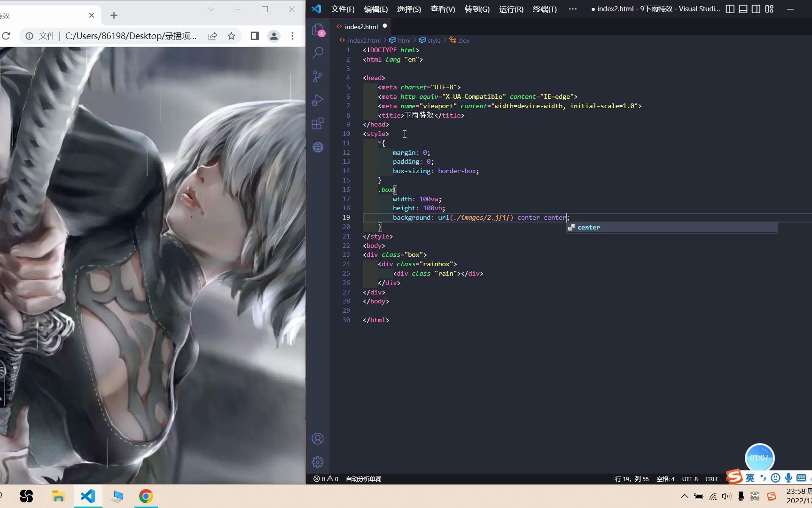Change line endings via CRLF

point(712,479)
